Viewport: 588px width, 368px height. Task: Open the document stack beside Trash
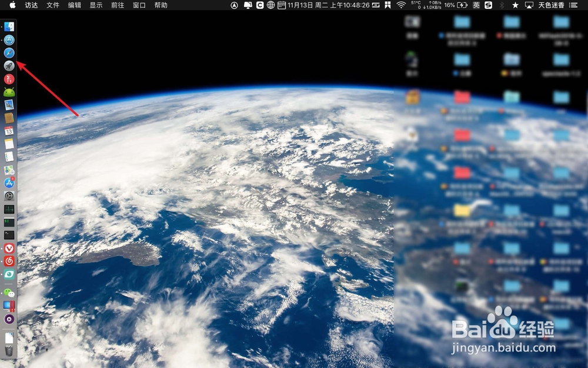tap(9, 337)
